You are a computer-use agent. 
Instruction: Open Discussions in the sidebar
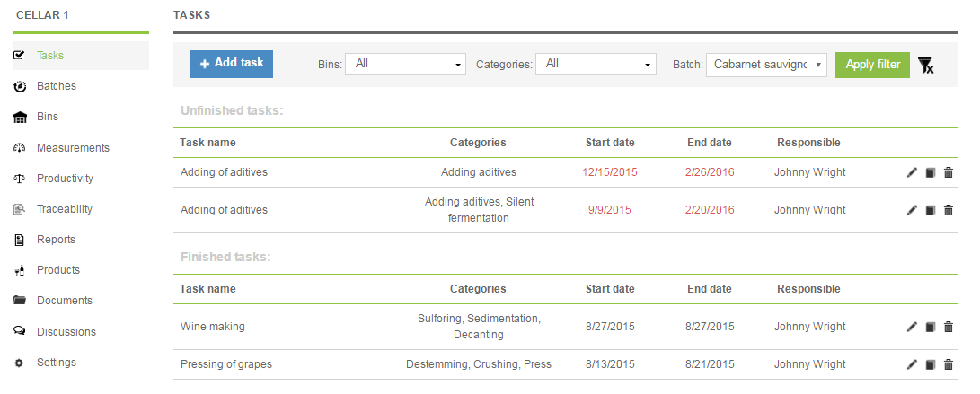click(x=66, y=332)
